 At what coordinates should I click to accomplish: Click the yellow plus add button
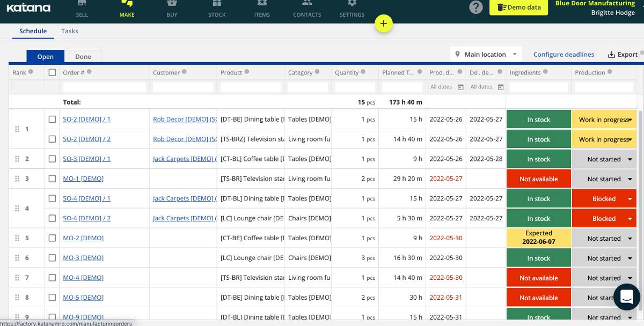tap(384, 24)
